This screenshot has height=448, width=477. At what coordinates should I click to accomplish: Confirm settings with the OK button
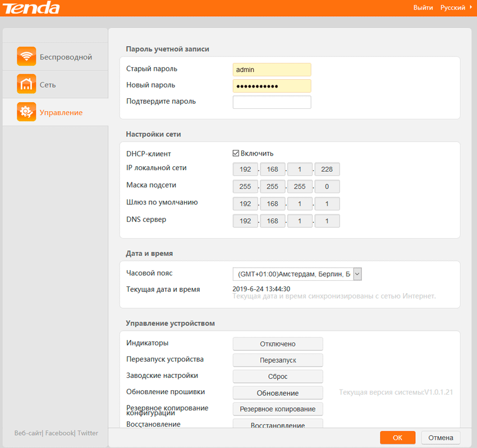398,438
